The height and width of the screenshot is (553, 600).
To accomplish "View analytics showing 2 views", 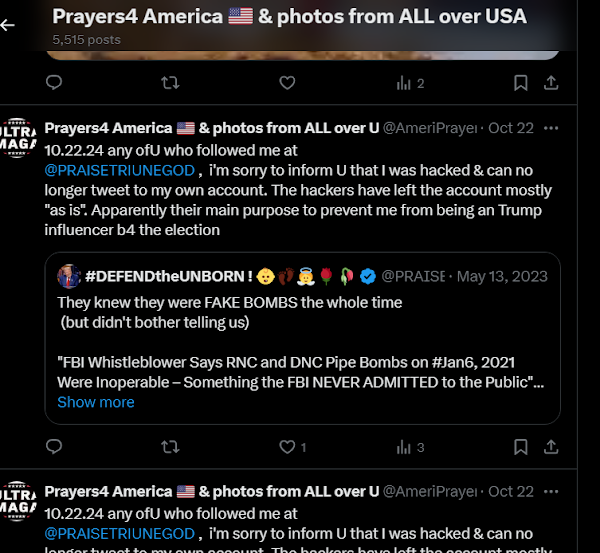I will [406, 83].
